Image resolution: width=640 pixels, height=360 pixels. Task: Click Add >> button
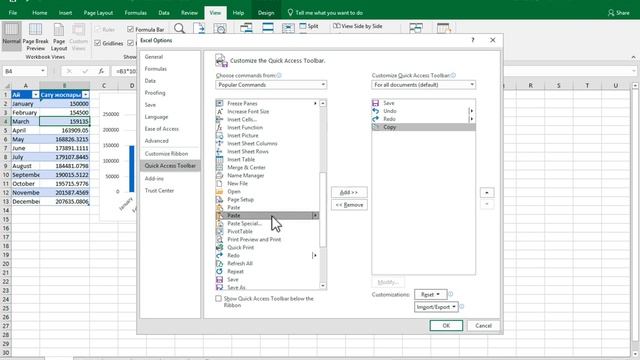coord(349,192)
